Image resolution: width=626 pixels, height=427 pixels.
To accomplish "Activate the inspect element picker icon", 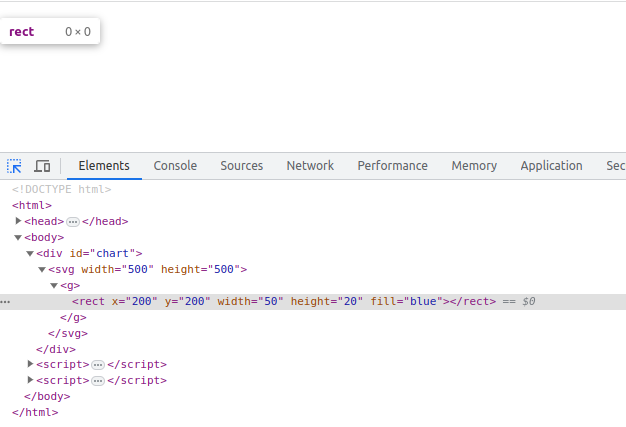I will 15,166.
